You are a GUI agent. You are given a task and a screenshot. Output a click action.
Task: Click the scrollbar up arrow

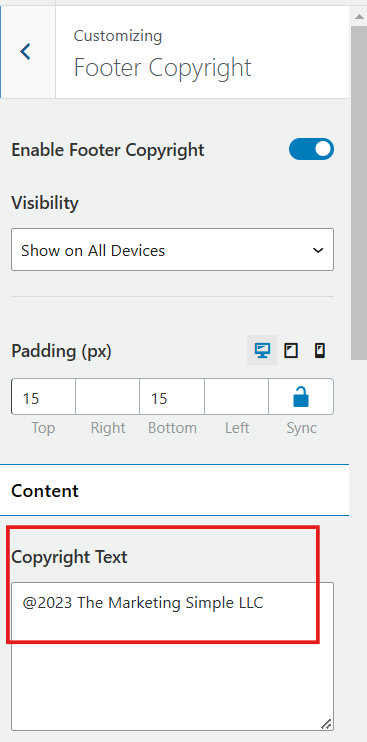point(359,16)
